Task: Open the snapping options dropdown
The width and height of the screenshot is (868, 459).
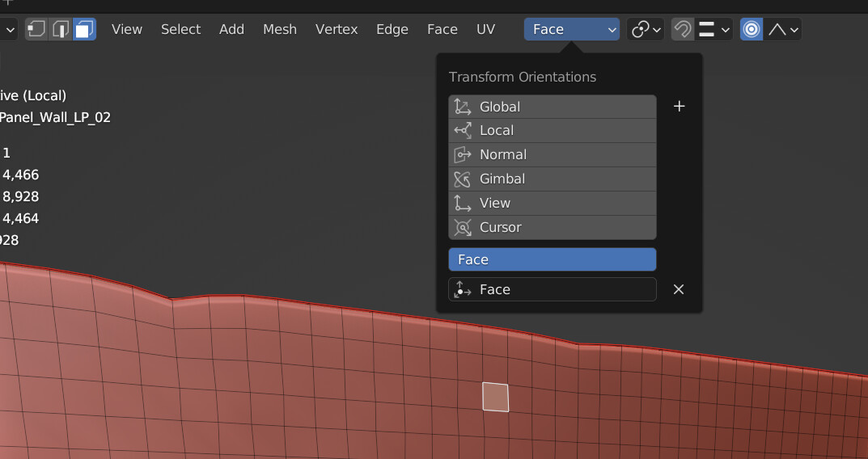Action: tap(713, 29)
